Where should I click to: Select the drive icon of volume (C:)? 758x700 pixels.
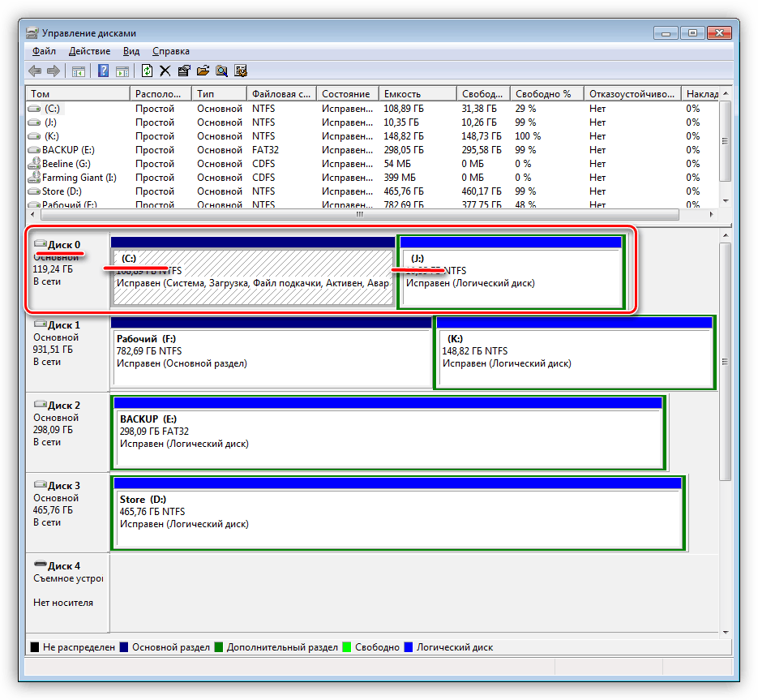tap(34, 109)
